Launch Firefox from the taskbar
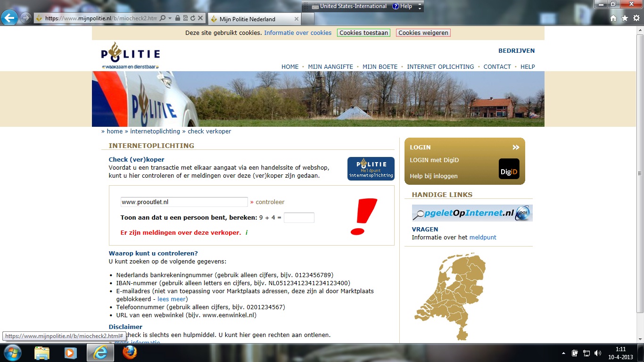Viewport: 644px width, 362px height. [x=130, y=353]
